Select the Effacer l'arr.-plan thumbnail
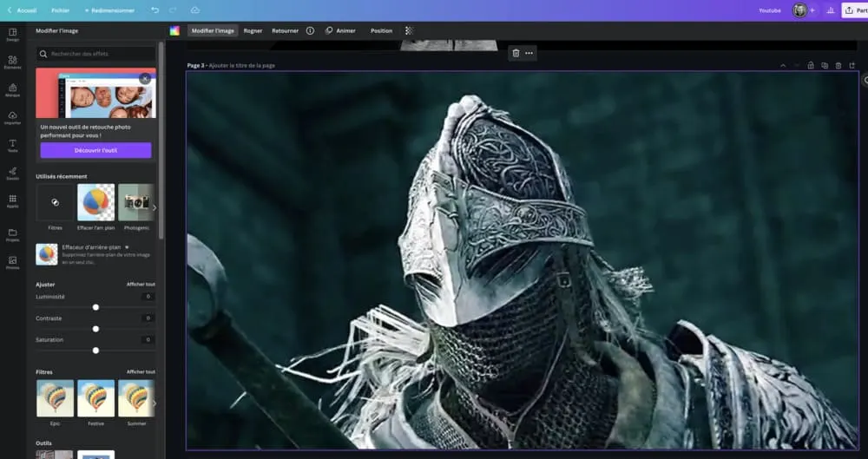 pyautogui.click(x=95, y=203)
